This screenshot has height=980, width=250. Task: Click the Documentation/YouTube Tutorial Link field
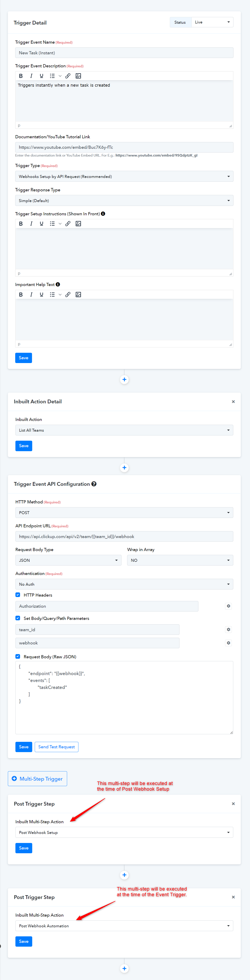pyautogui.click(x=124, y=147)
